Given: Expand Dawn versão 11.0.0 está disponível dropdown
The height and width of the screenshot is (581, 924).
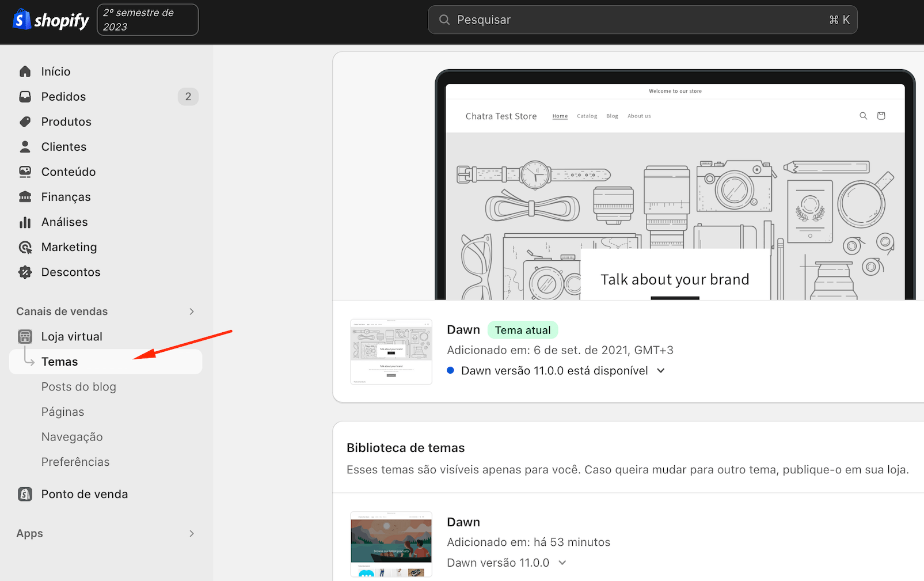Looking at the screenshot, I should tap(661, 371).
